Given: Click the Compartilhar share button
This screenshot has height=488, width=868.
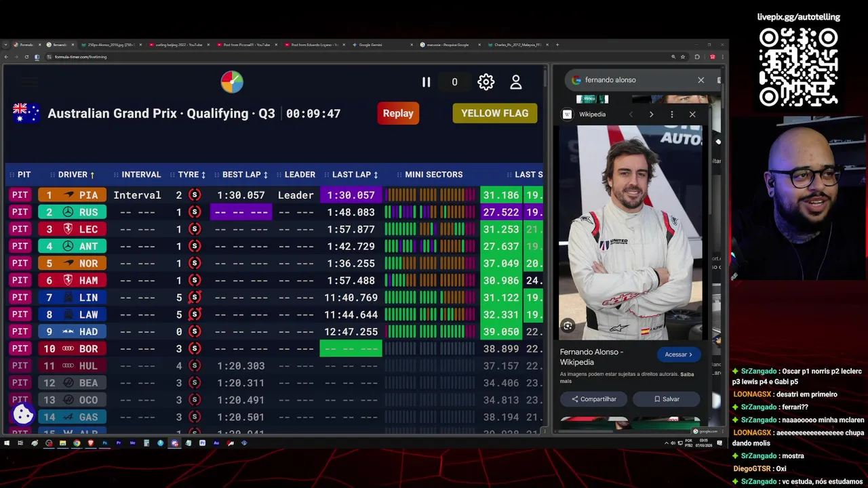Looking at the screenshot, I should [594, 399].
